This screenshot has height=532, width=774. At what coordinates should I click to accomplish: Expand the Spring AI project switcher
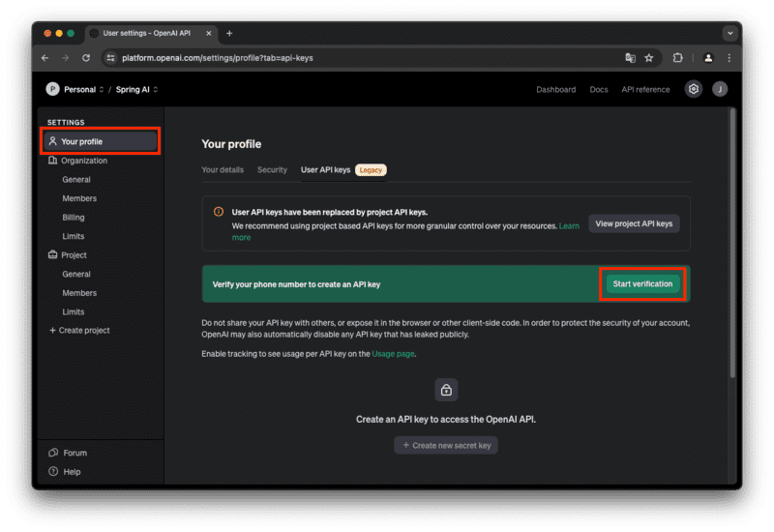pos(136,90)
